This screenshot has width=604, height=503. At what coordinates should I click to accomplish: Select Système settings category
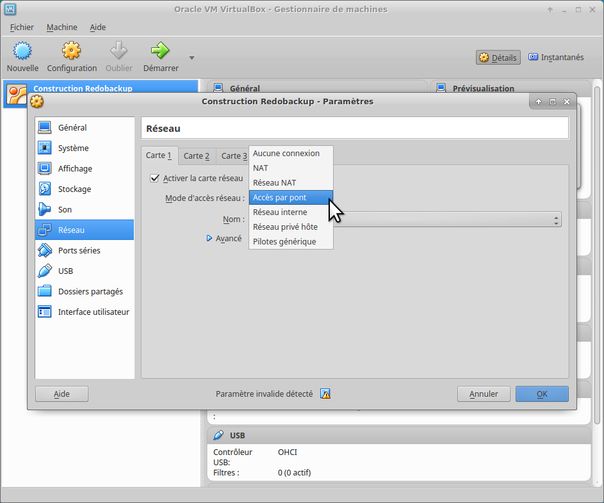(84, 148)
